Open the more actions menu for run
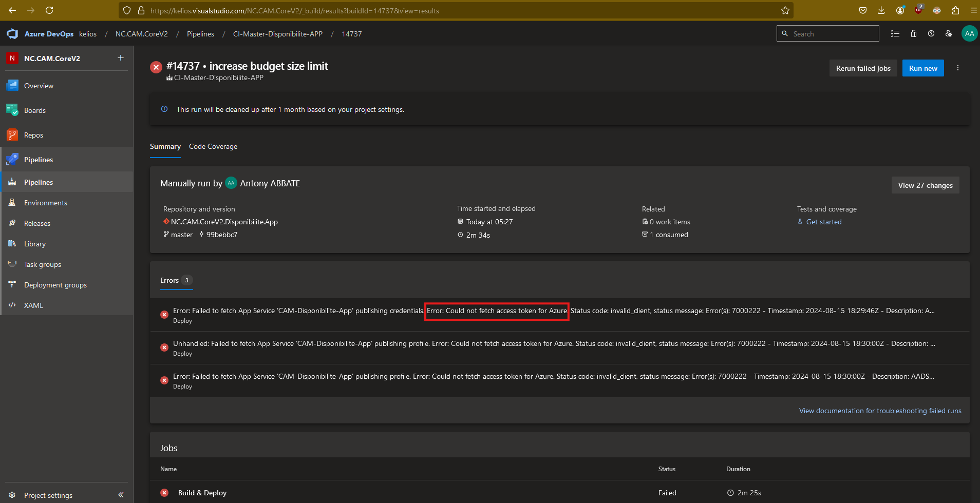This screenshot has width=980, height=503. pos(957,68)
